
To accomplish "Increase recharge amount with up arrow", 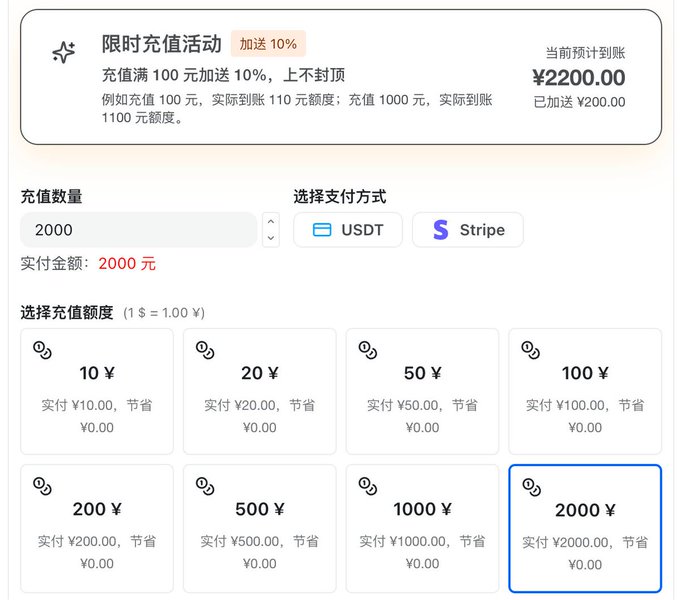I will tap(271, 222).
